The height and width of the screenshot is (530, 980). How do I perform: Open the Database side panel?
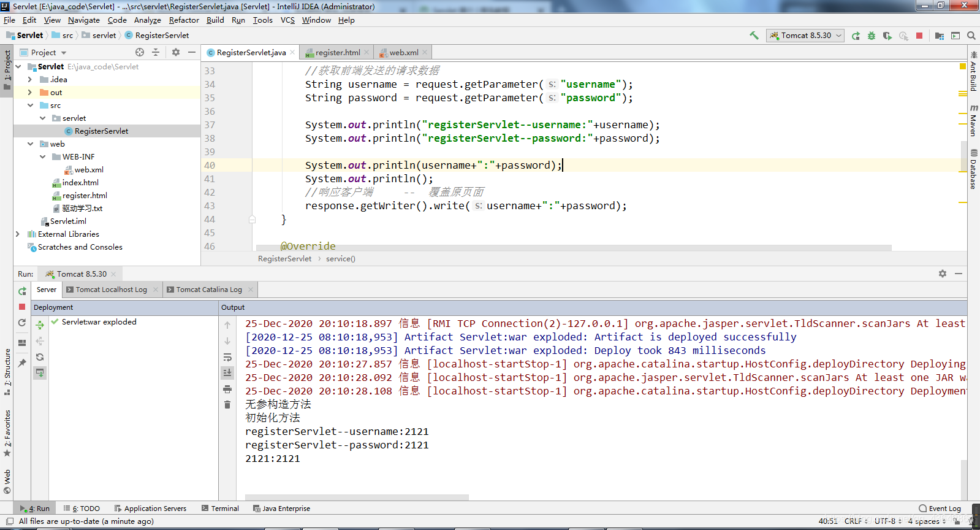973,169
